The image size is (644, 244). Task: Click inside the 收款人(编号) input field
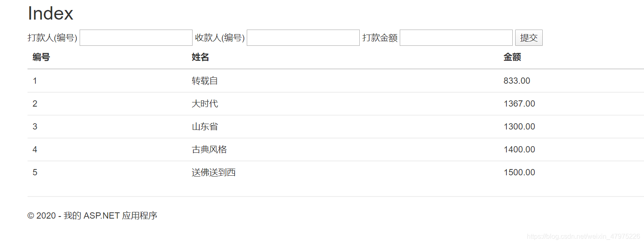pos(303,37)
